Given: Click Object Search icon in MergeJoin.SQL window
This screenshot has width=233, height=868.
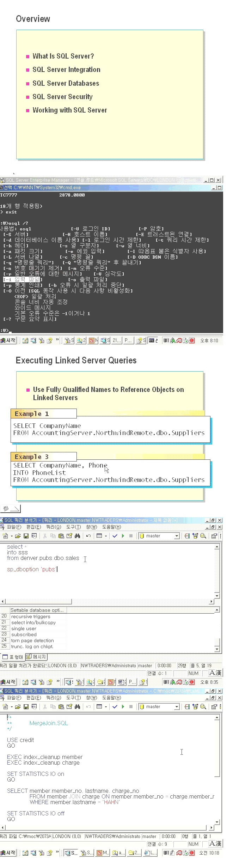Looking at the screenshot, I should click(203, 707).
